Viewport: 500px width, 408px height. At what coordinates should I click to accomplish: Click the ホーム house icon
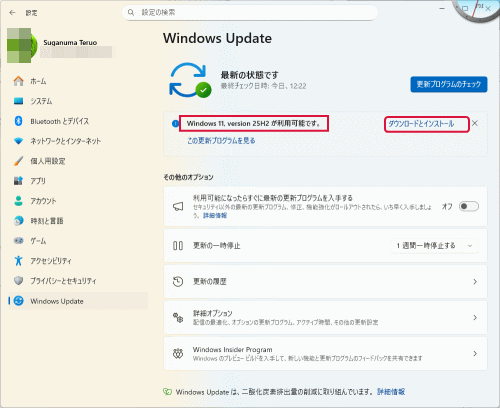click(x=19, y=81)
